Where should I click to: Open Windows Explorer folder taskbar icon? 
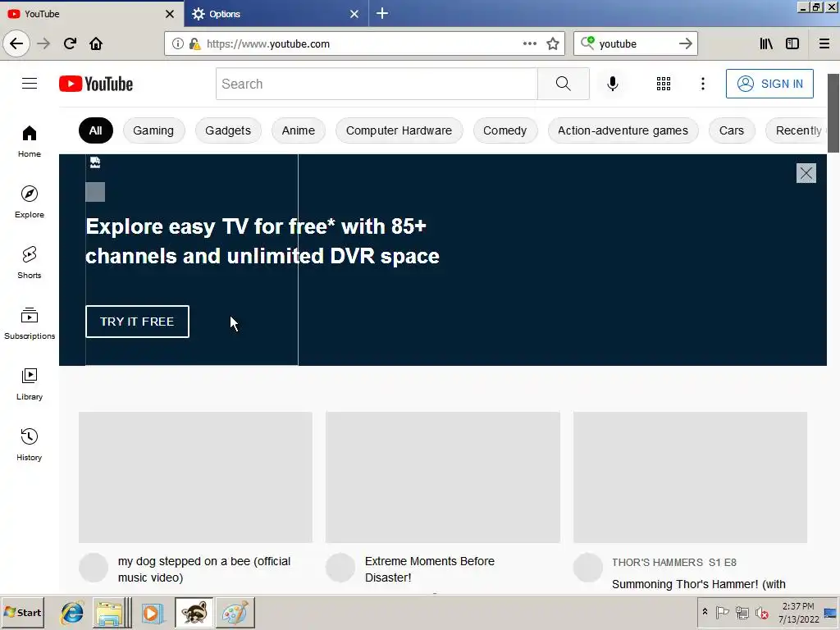coord(111,612)
